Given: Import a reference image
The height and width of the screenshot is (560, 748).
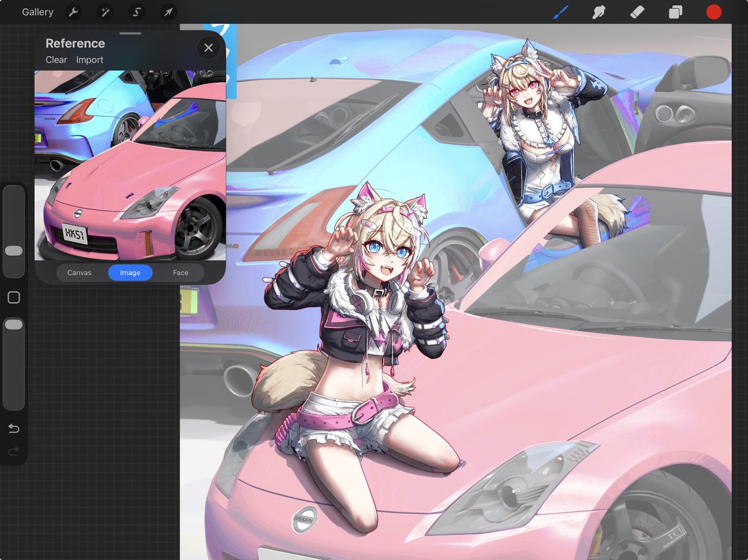Looking at the screenshot, I should pyautogui.click(x=90, y=60).
